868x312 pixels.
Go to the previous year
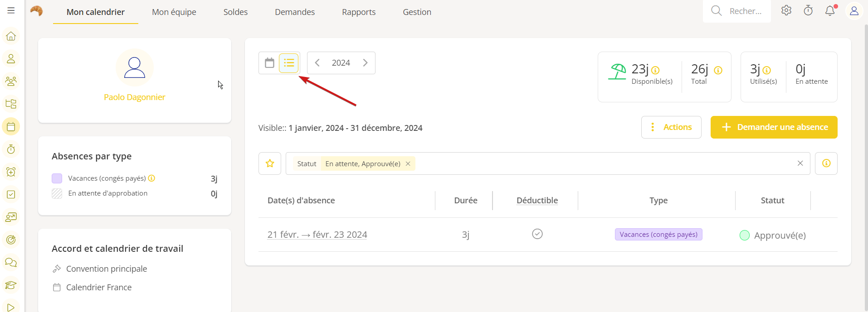tap(317, 63)
